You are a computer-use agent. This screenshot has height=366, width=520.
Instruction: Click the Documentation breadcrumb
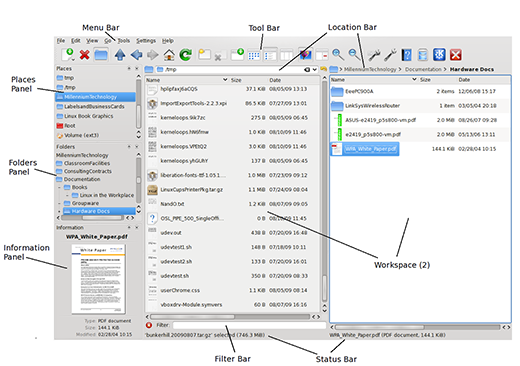point(423,69)
